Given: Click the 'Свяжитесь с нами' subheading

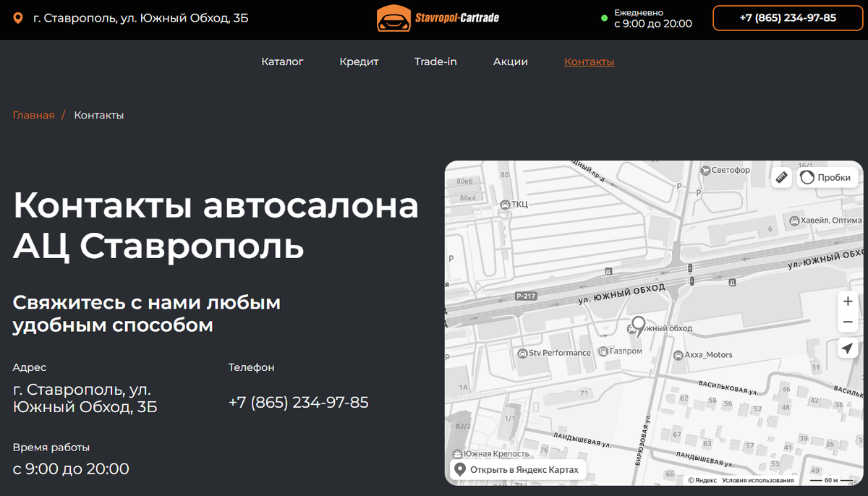Looking at the screenshot, I should coord(146,314).
